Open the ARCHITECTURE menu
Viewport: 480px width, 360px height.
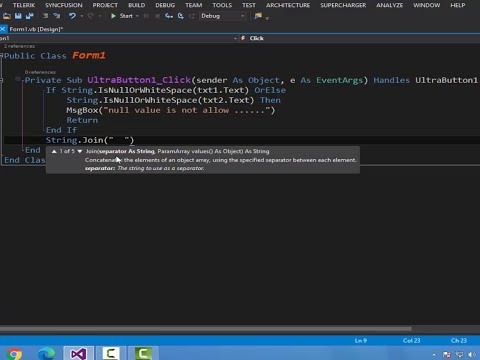[x=288, y=5]
